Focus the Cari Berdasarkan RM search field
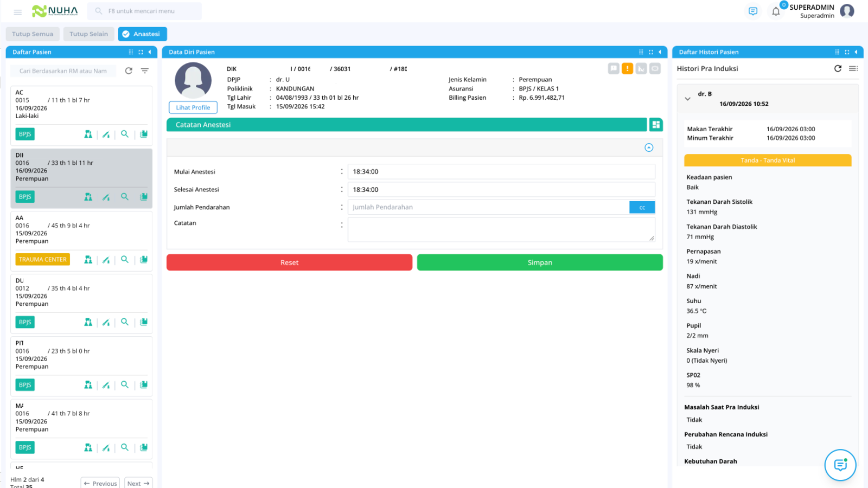Image resolution: width=868 pixels, height=488 pixels. [x=63, y=71]
